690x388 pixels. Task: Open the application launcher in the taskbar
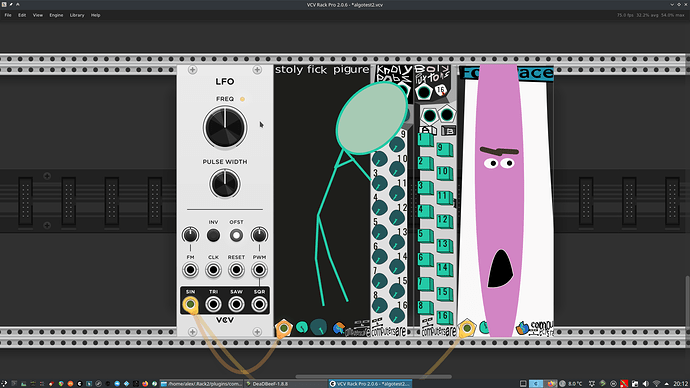[x=4, y=384]
